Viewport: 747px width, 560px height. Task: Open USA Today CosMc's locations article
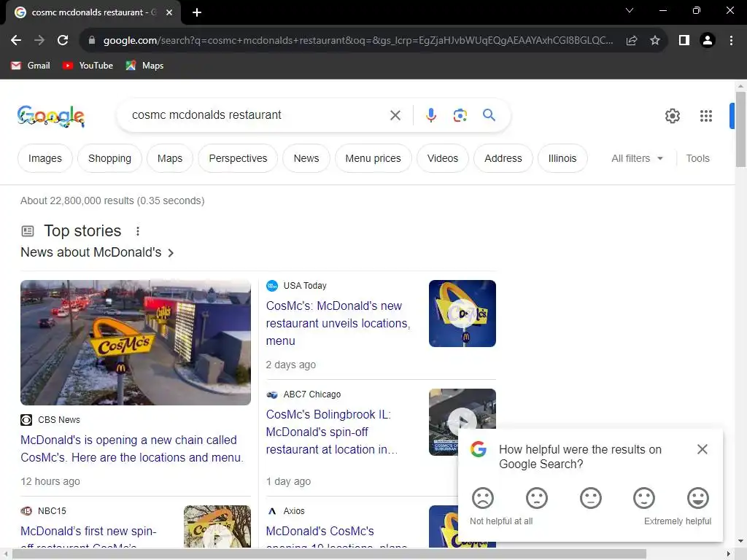[x=338, y=323]
